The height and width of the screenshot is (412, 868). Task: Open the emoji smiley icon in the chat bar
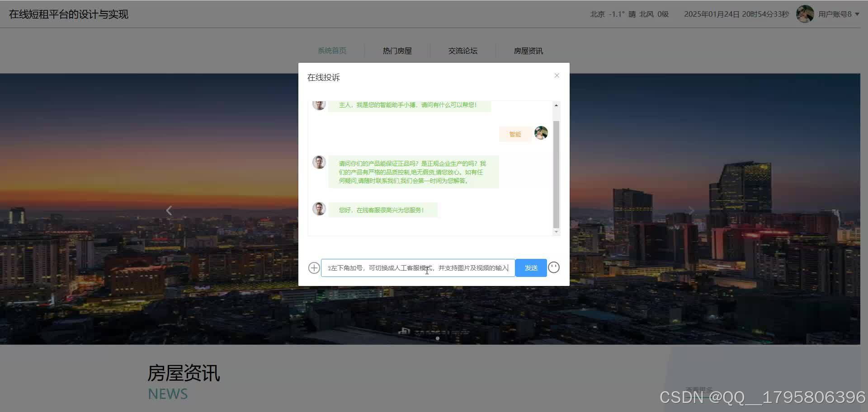click(553, 267)
